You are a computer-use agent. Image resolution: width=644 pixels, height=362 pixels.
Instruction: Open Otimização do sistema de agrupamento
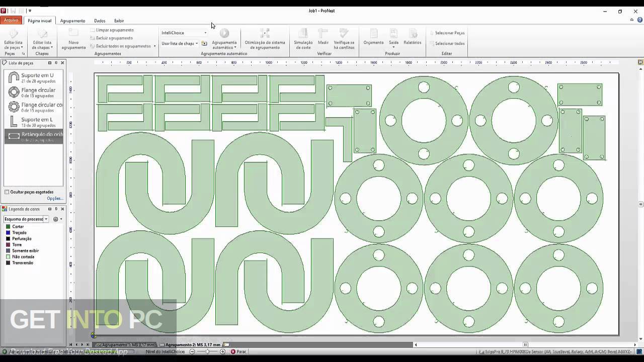[x=265, y=39]
